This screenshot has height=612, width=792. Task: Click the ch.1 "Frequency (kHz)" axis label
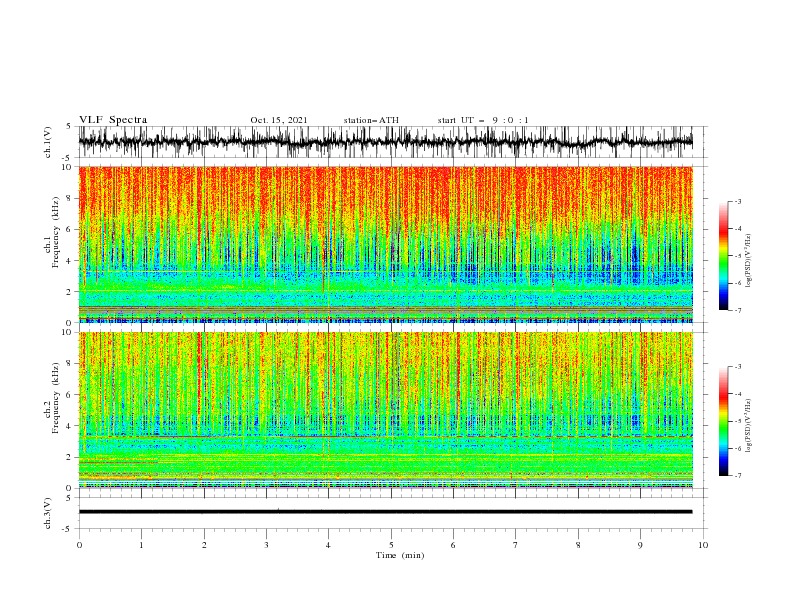click(x=55, y=230)
